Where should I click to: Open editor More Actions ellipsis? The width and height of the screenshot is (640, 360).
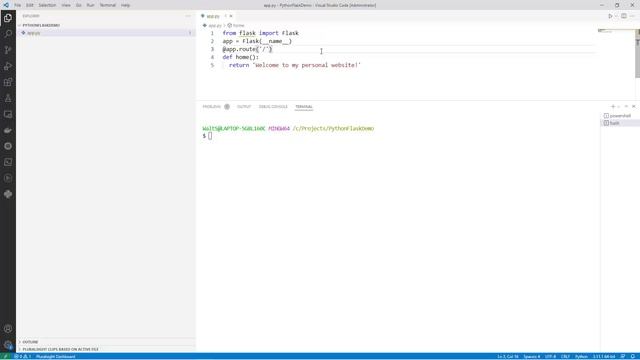coord(632,16)
